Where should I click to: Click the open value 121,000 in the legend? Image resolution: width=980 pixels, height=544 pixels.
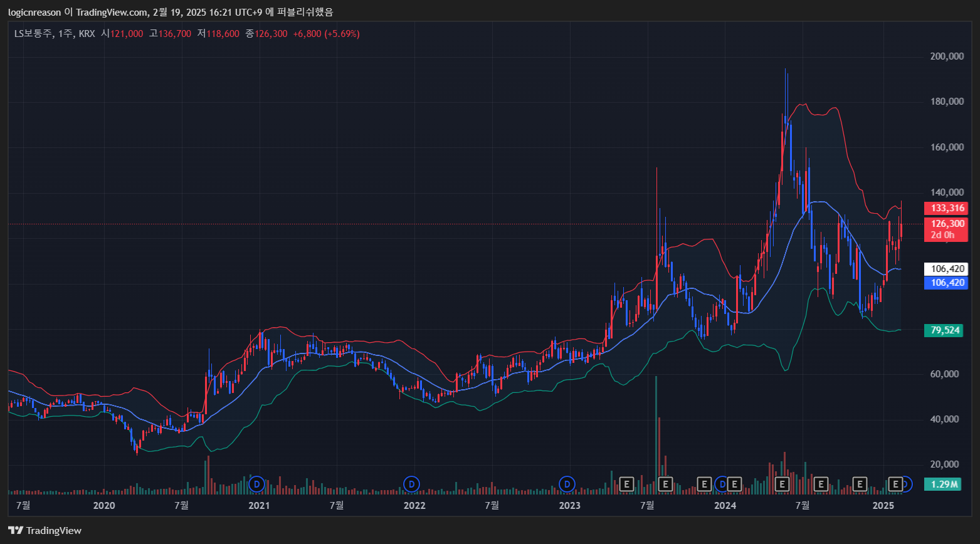pos(127,34)
